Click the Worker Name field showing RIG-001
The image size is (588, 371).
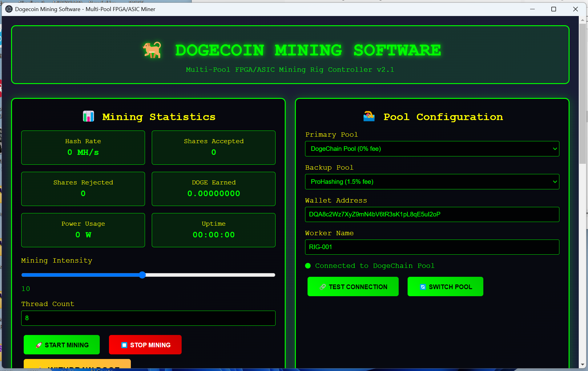[432, 247]
